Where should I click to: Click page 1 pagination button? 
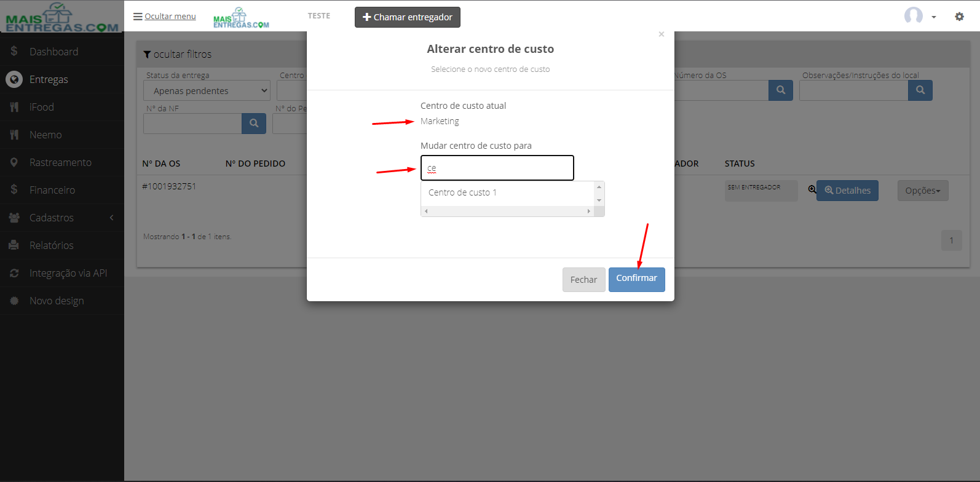(951, 240)
